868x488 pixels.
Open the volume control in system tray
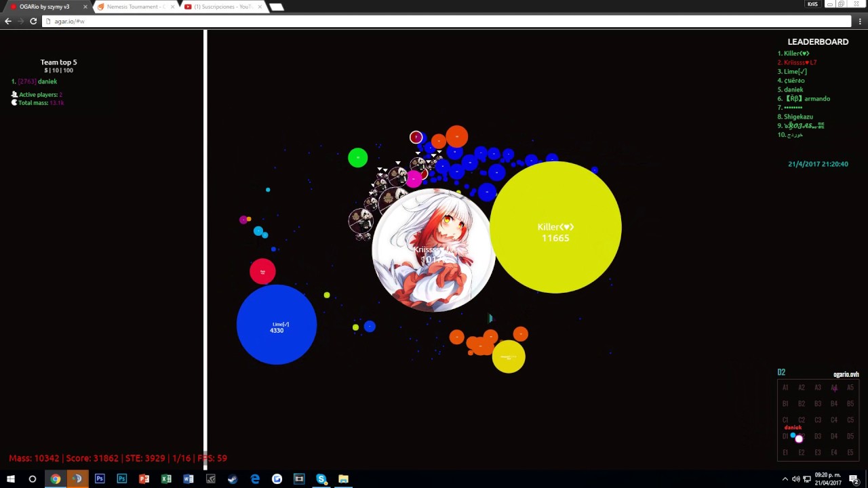click(795, 479)
